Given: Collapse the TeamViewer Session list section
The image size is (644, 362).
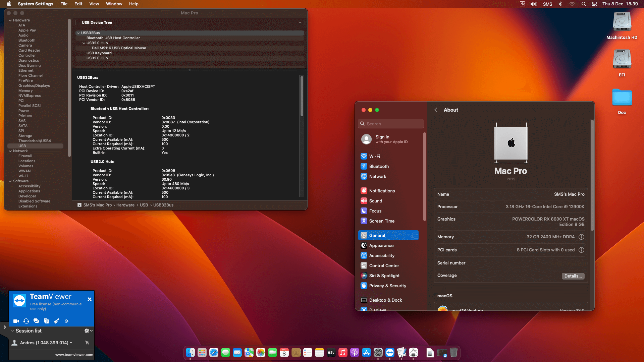Looking at the screenshot, I should coord(13,331).
